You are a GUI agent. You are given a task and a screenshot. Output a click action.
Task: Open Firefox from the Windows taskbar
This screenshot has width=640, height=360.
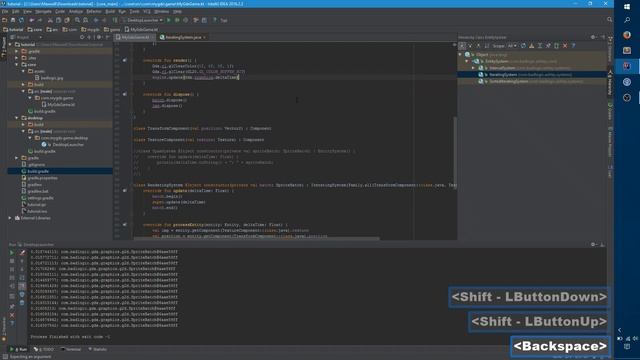[x=627, y=35]
